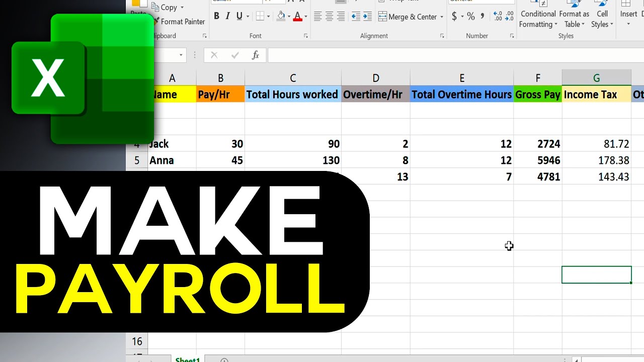Image resolution: width=644 pixels, height=362 pixels.
Task: Apply comma style number format
Action: coord(482,17)
